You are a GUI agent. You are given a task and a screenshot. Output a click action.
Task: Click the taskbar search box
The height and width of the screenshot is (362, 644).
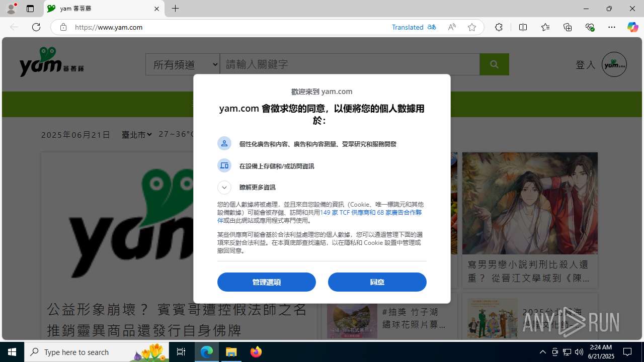click(x=97, y=352)
